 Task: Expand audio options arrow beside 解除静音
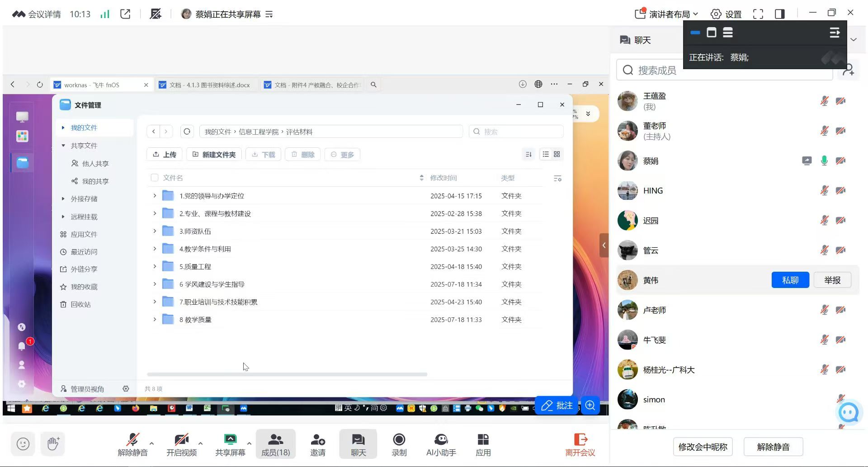(x=151, y=443)
